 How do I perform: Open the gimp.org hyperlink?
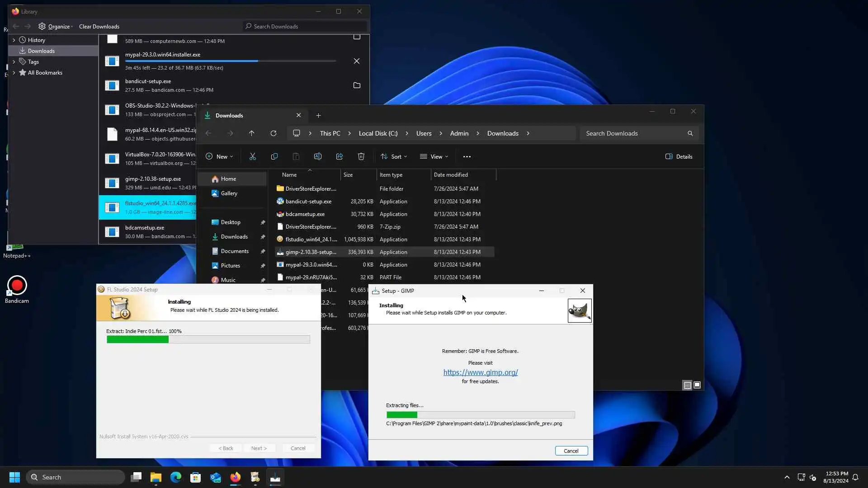point(481,372)
